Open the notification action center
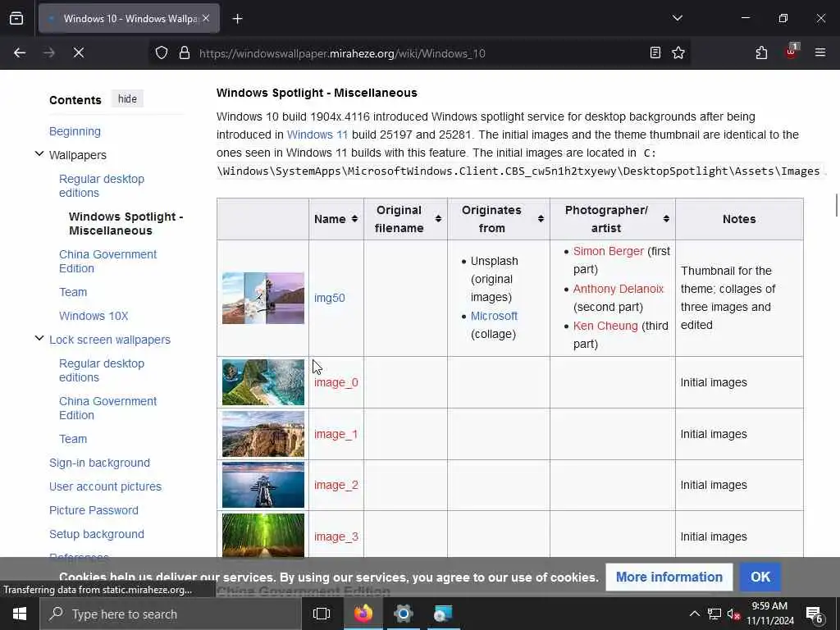840x630 pixels. coord(815,615)
